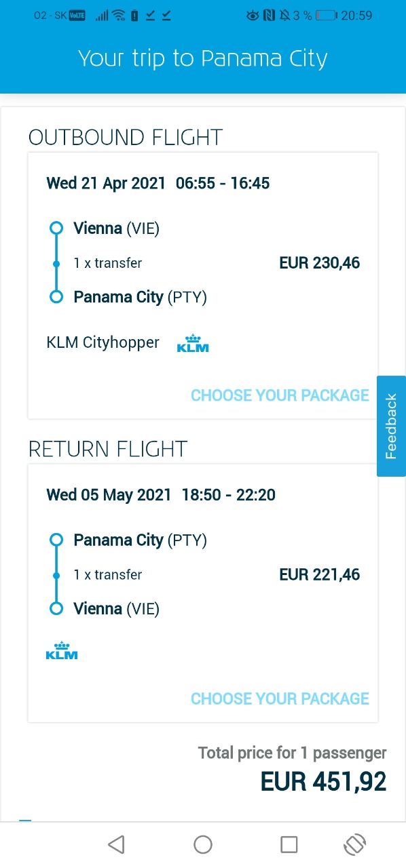Image resolution: width=406 pixels, height=868 pixels.
Task: Tap the muted notification bell icon
Action: [284, 15]
